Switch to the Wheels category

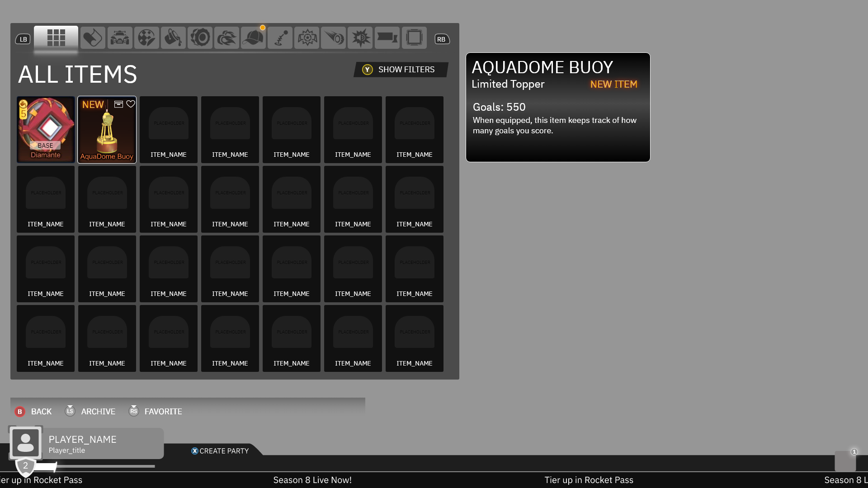point(200,38)
